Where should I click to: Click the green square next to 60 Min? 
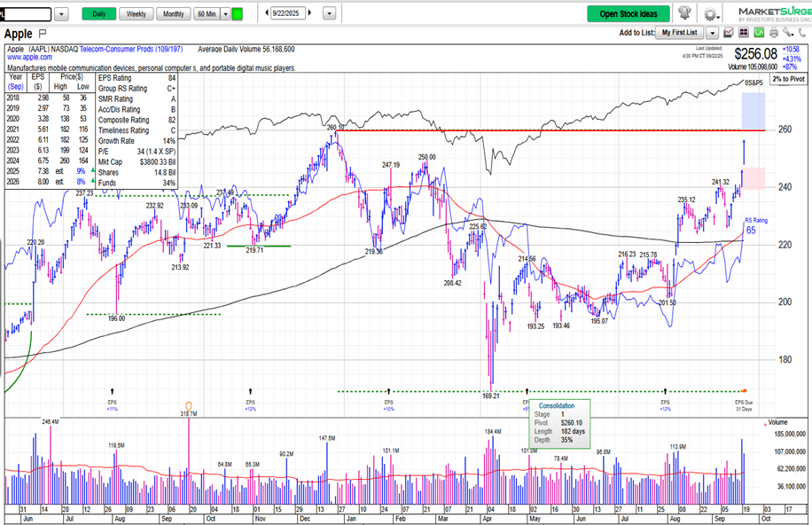tap(238, 14)
